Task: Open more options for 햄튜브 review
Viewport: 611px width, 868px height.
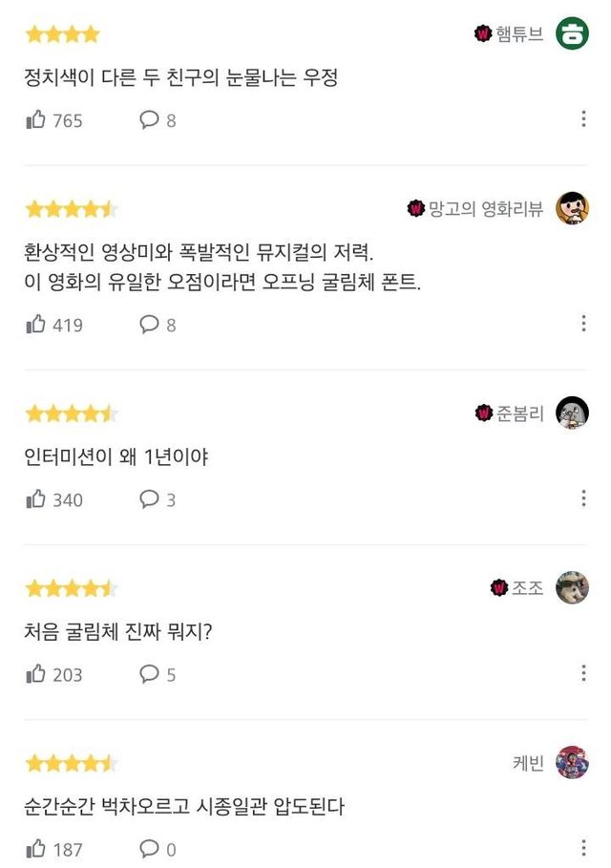Action: [x=583, y=118]
